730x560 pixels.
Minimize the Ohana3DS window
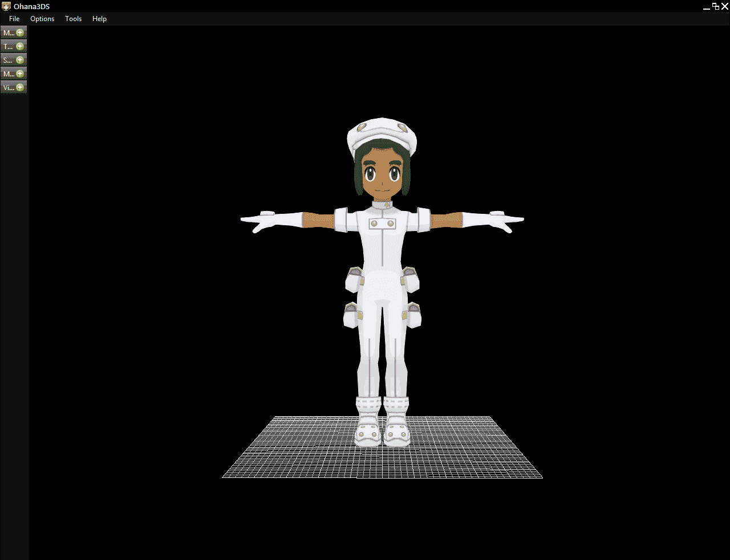(707, 7)
